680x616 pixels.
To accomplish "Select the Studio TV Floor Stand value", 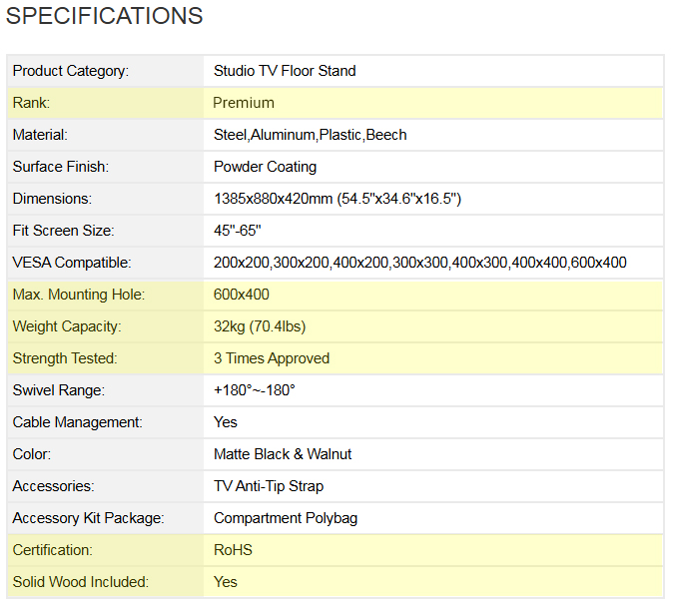I will (x=285, y=71).
